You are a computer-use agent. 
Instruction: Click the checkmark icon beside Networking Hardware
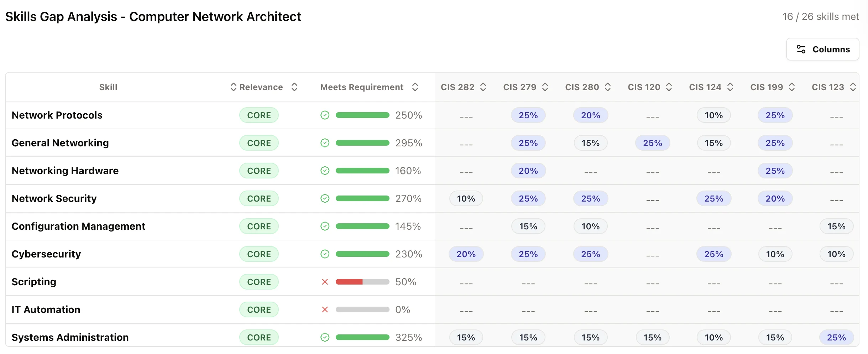[325, 171]
